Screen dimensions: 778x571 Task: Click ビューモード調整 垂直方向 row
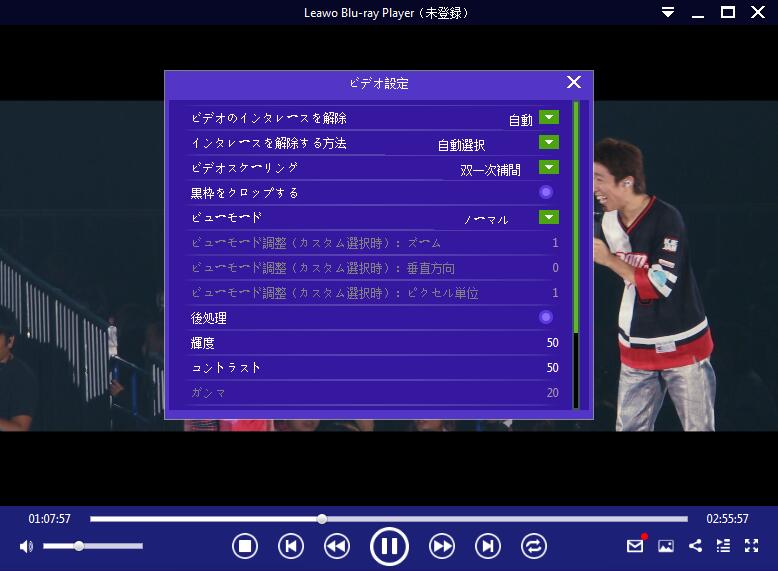click(374, 268)
